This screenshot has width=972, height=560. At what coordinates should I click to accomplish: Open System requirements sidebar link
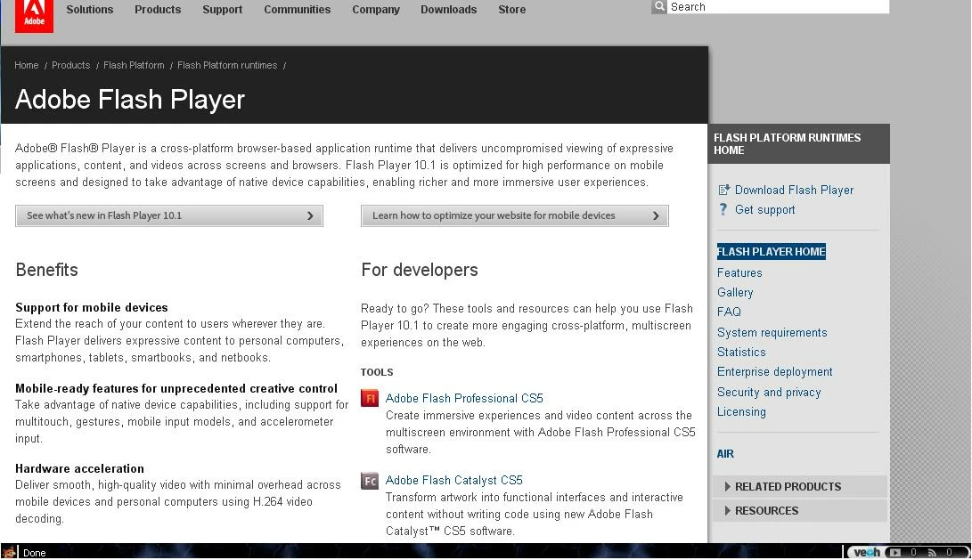(x=772, y=333)
